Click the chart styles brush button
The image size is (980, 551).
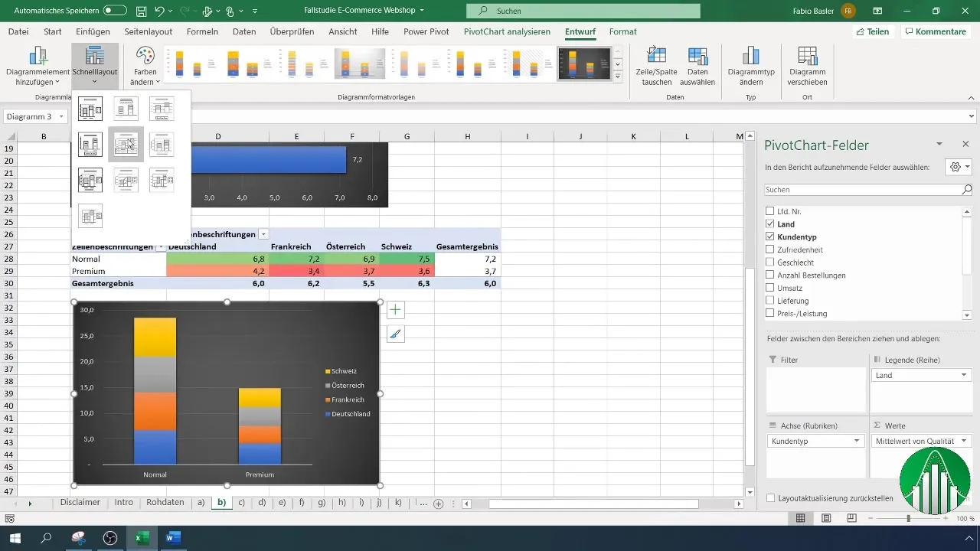[395, 334]
